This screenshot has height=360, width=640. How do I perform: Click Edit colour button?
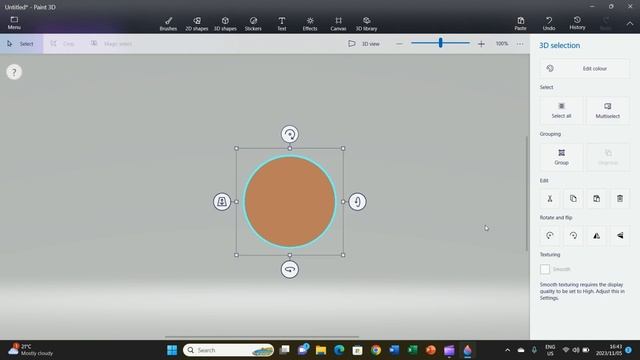tap(584, 69)
